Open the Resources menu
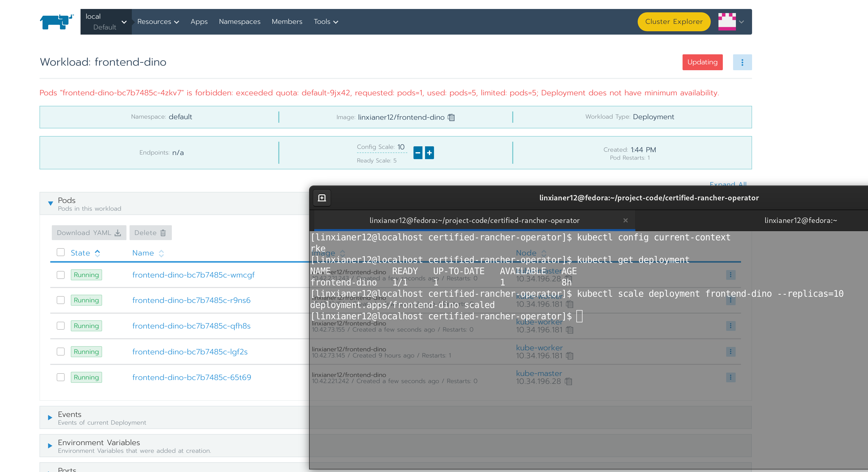 click(158, 22)
